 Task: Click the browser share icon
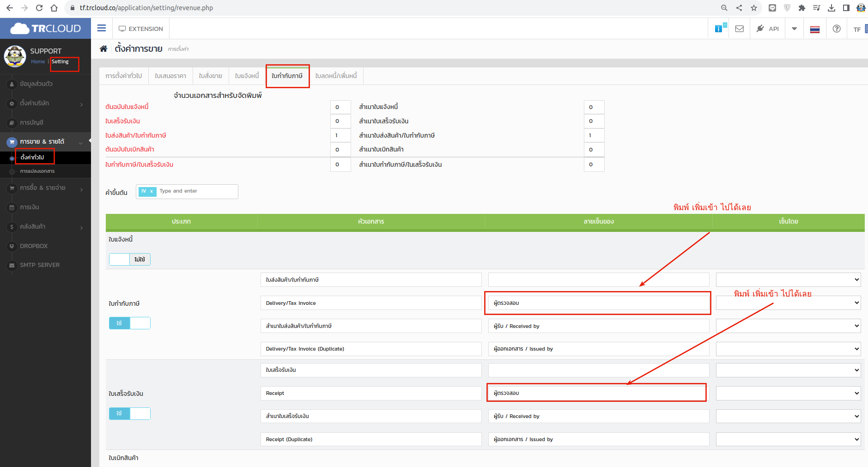(x=739, y=8)
